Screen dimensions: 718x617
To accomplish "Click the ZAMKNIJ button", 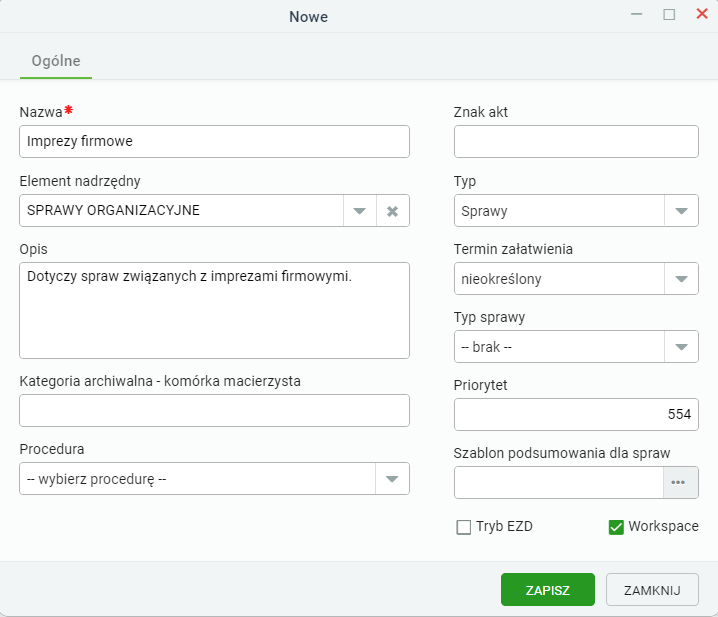I will coord(652,590).
